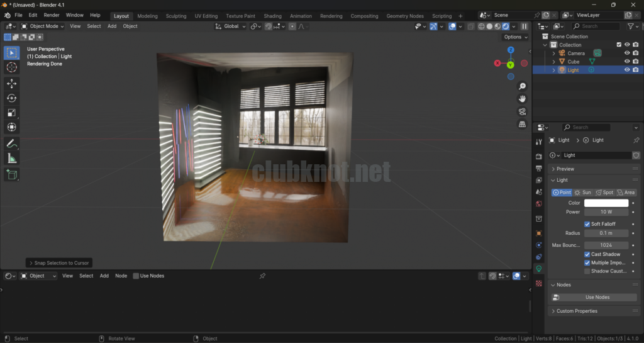Select the Rotate tool
The width and height of the screenshot is (644, 343).
(x=11, y=98)
